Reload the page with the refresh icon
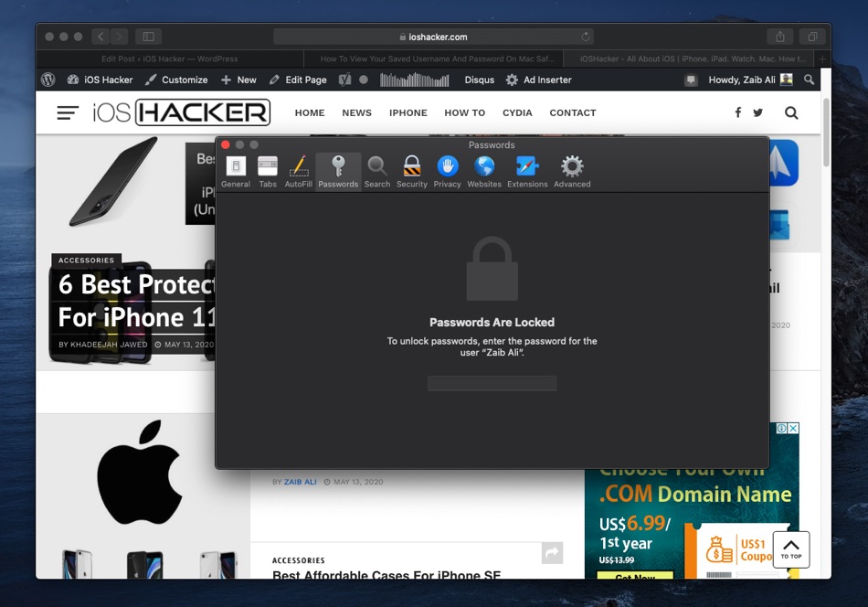The width and height of the screenshot is (868, 607). (585, 37)
